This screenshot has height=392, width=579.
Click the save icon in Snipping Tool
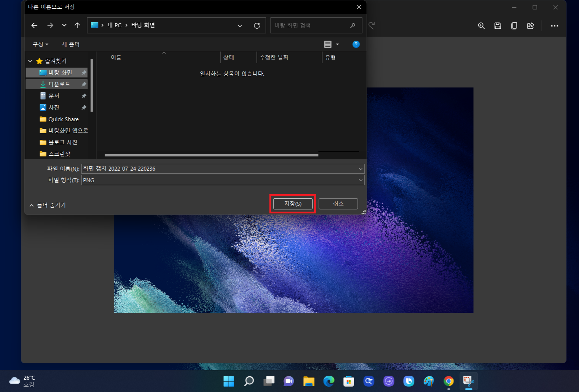tap(498, 26)
